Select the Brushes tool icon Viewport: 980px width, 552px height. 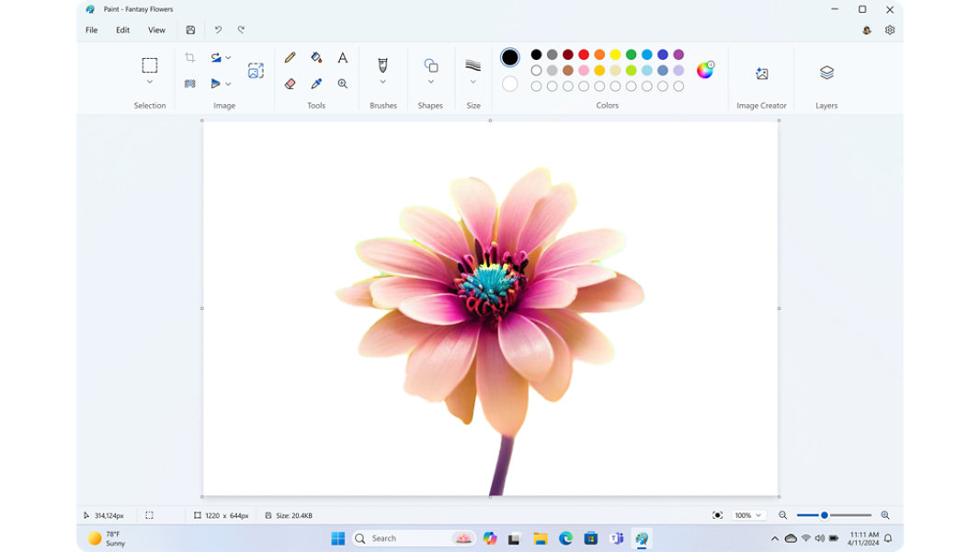point(382,65)
